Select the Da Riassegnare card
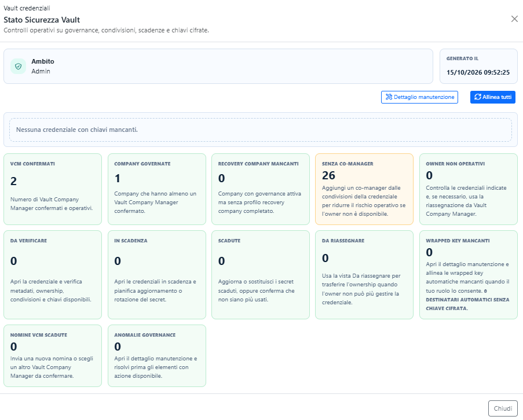The image size is (523, 420). pos(364,275)
